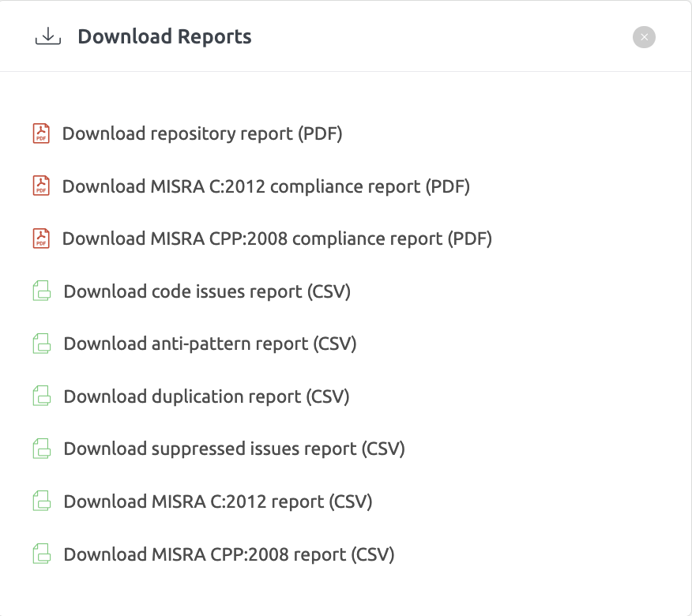Viewport: 692px width, 616px height.
Task: Download the anti-pattern CSV report
Action: coord(210,344)
